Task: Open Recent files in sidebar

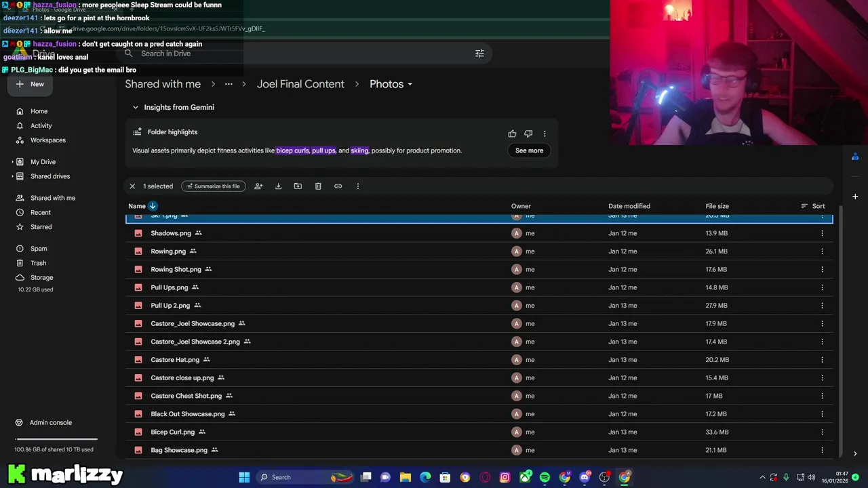Action: point(41,212)
